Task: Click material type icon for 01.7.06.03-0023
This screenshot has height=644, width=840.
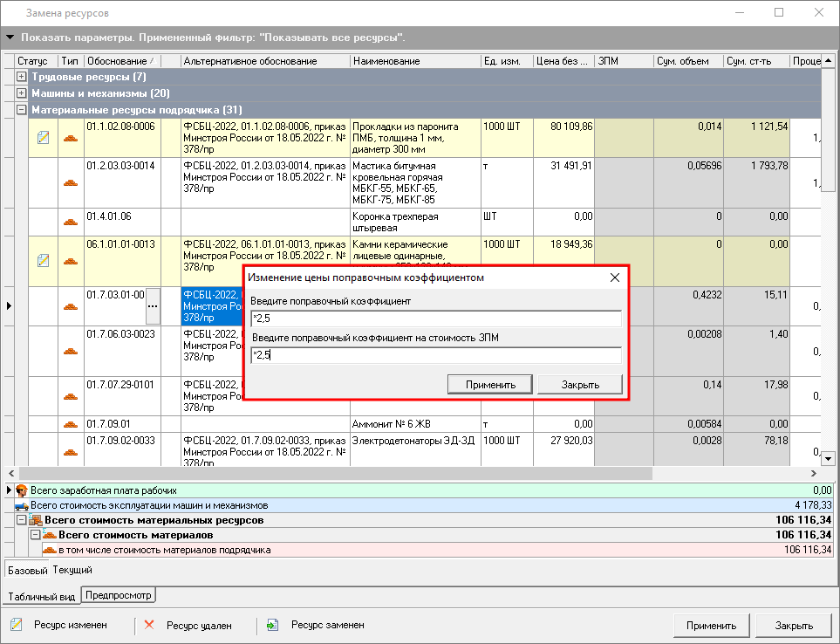Action: pos(71,352)
